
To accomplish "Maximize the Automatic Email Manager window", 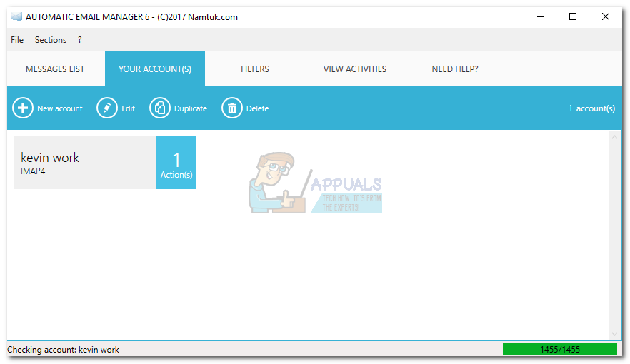I will pos(573,16).
